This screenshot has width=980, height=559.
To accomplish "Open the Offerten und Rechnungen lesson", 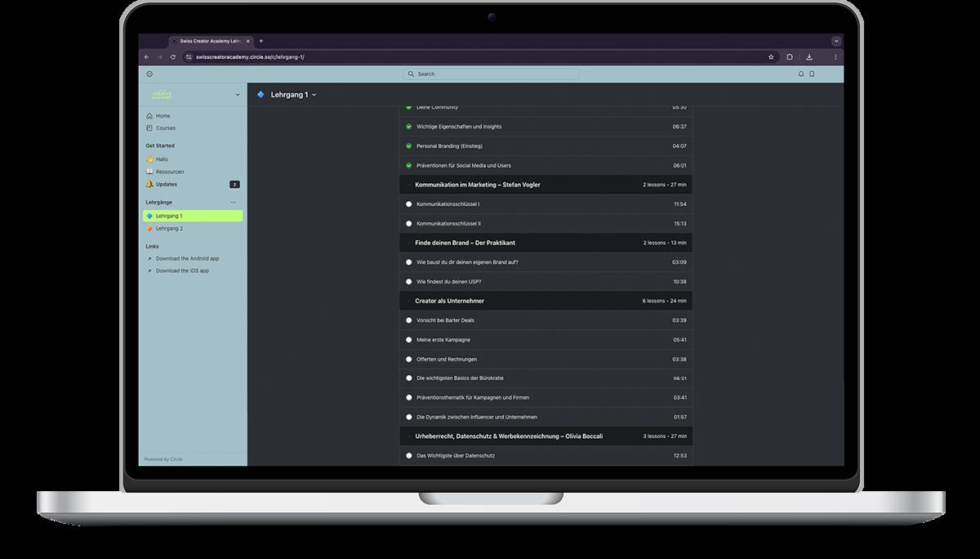I will click(x=447, y=360).
